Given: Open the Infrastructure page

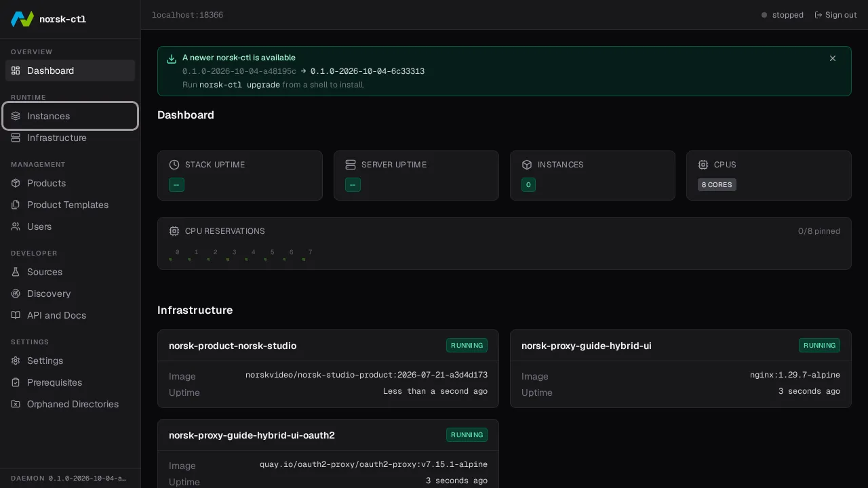Looking at the screenshot, I should point(70,138).
